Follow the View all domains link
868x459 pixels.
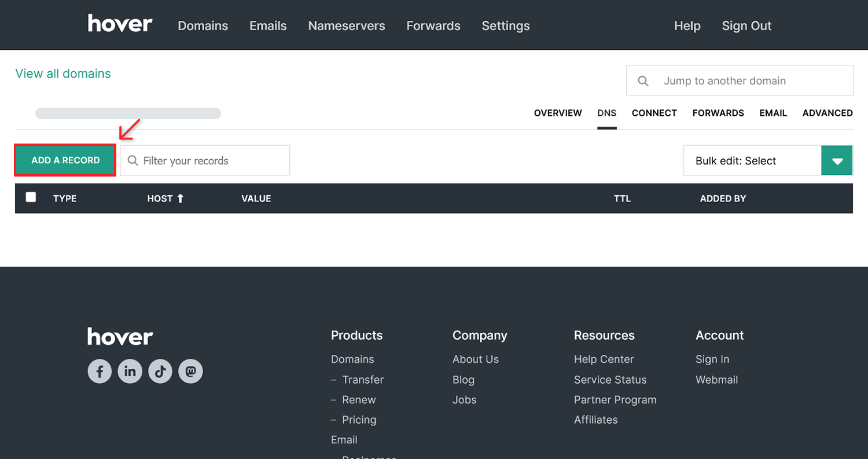(63, 74)
